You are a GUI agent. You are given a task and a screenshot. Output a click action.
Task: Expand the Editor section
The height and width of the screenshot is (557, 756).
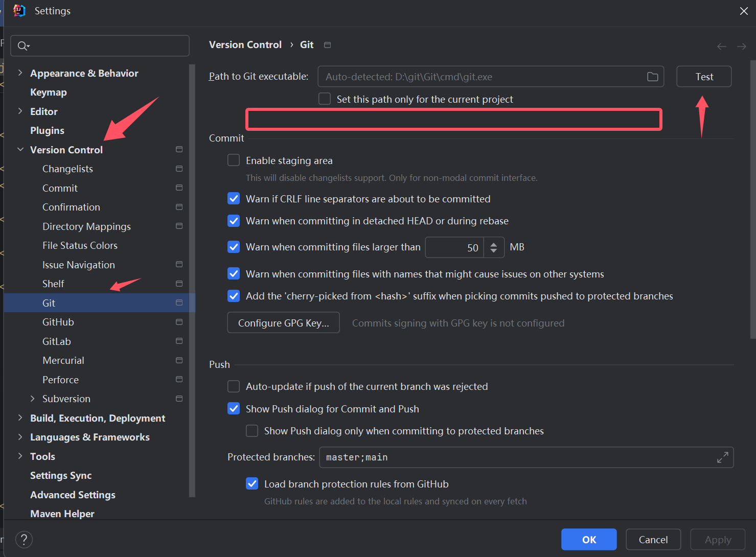[x=20, y=111]
